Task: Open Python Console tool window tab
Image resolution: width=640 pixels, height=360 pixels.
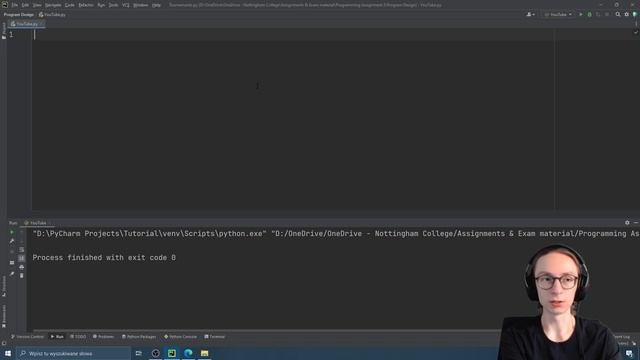Action: tap(180, 337)
